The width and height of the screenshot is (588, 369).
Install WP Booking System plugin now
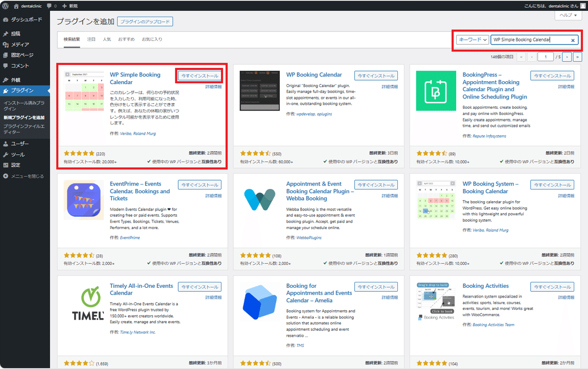[x=552, y=184]
